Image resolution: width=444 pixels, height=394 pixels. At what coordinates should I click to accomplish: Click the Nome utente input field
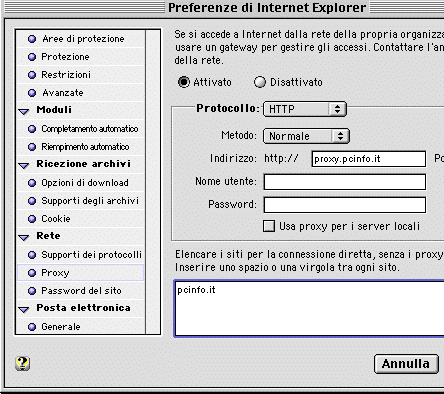[x=345, y=182]
